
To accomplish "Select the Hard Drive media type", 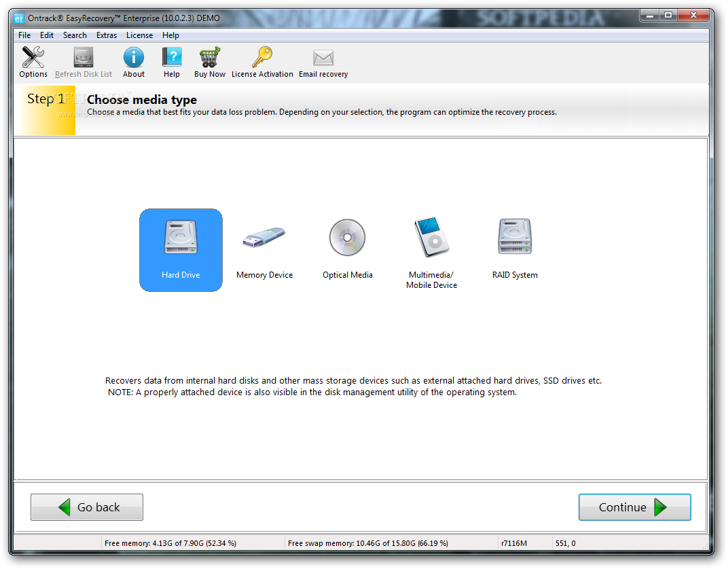I will click(x=181, y=250).
